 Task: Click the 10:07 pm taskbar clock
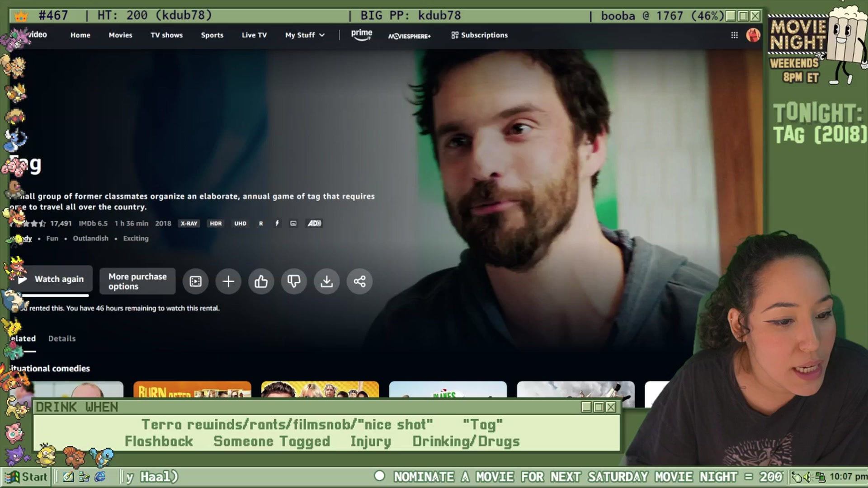[848, 477]
